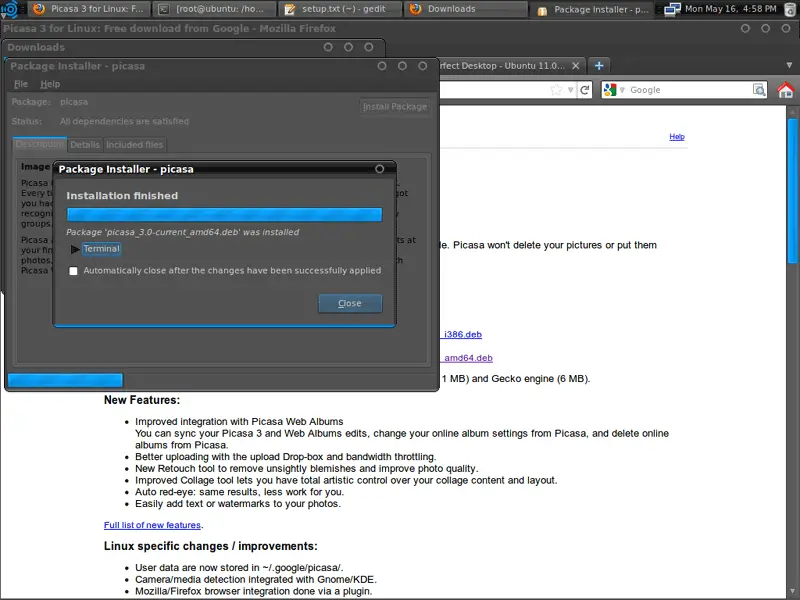Open the i386.deb download link
This screenshot has height=600, width=800.
pos(461,334)
